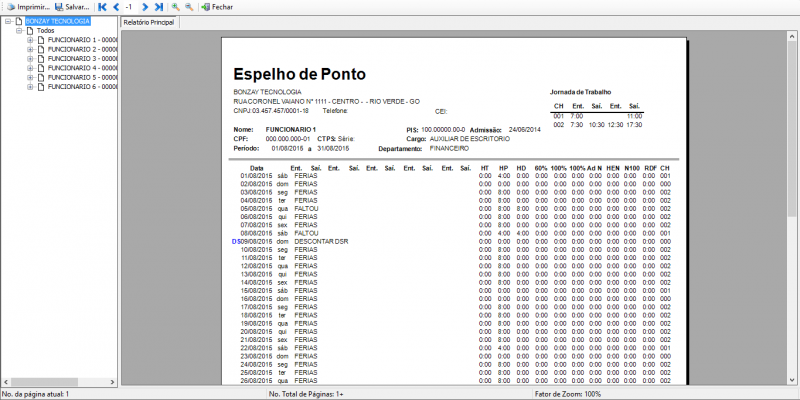Zoom in with the magnifier plus icon
Viewport: 800px width, 400px height.
coord(176,7)
